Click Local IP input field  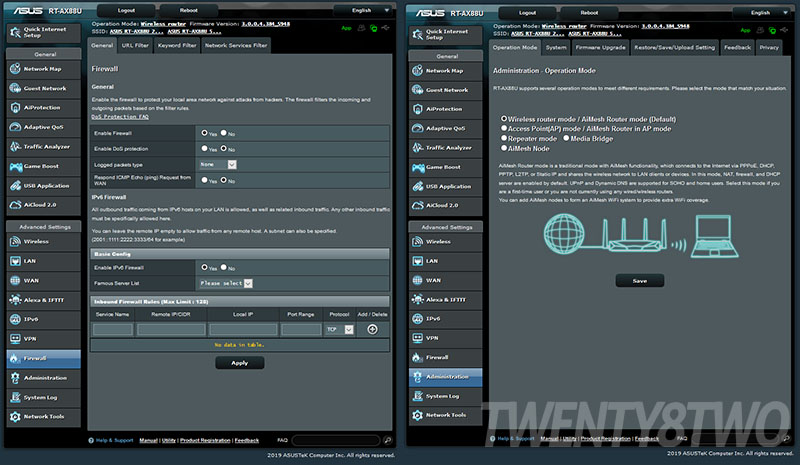tap(243, 330)
